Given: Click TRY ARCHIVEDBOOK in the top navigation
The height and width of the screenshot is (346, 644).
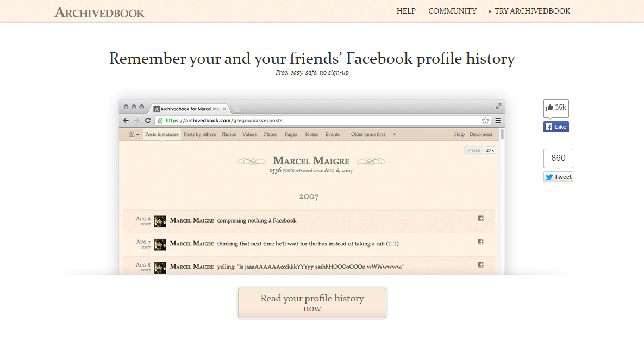Looking at the screenshot, I should pyautogui.click(x=529, y=11).
